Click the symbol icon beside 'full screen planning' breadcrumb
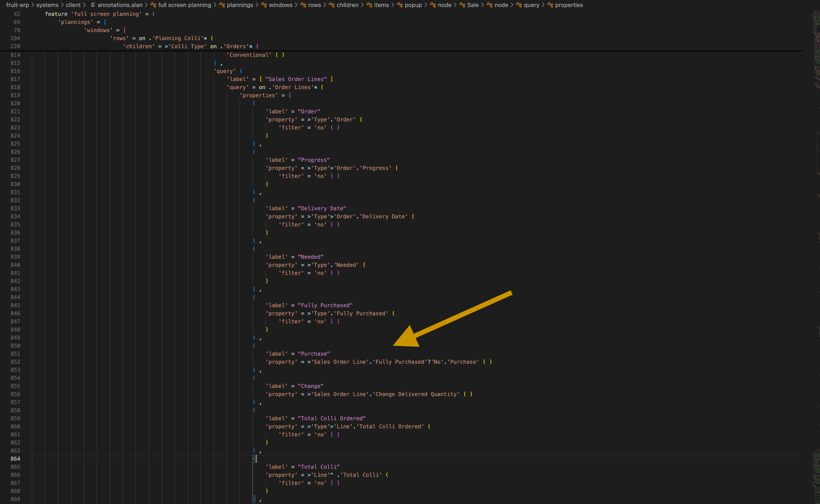 coord(153,5)
